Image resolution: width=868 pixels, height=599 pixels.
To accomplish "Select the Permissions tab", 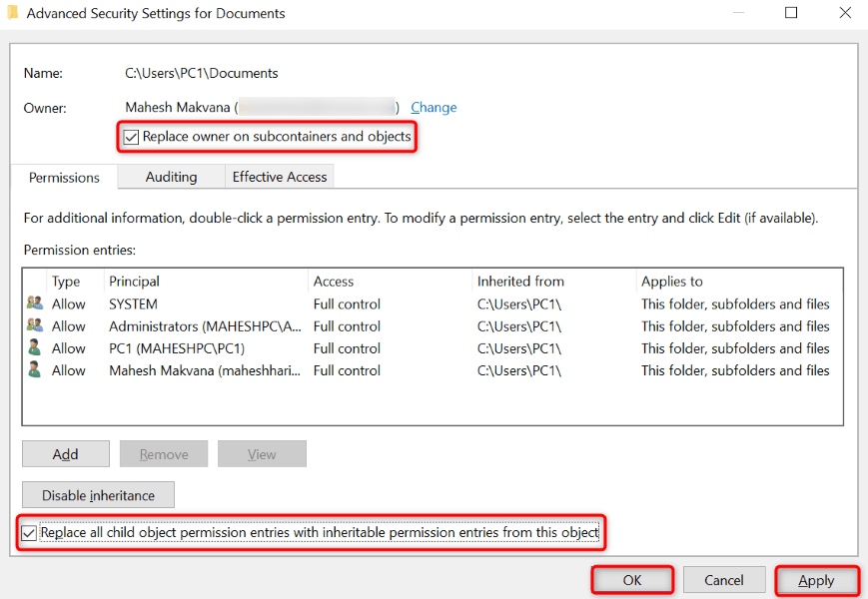I will click(x=64, y=178).
